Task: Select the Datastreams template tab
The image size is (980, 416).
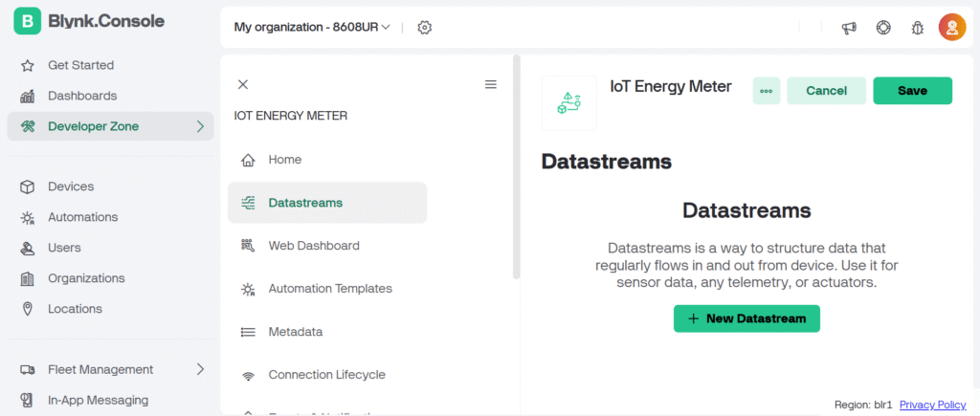Action: point(327,203)
